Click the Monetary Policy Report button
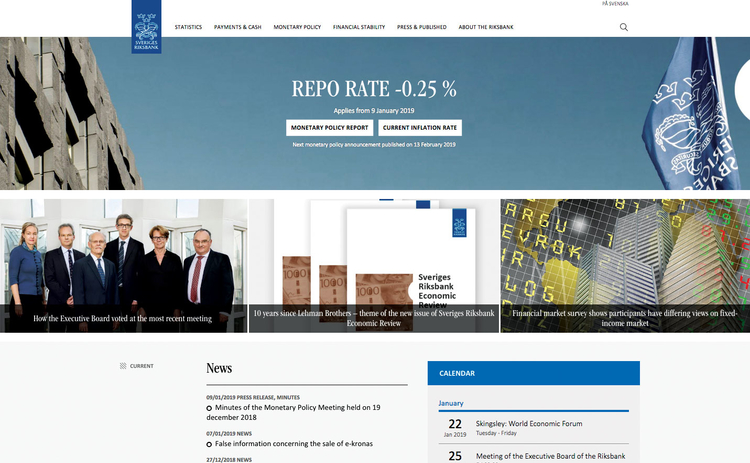The height and width of the screenshot is (463, 750). tap(330, 128)
